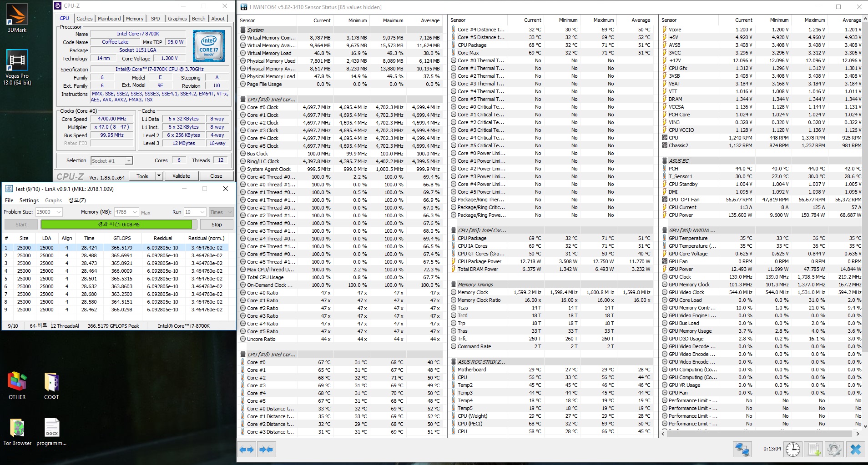Select the 'Total CPU Usage' sensor row

(x=340, y=277)
